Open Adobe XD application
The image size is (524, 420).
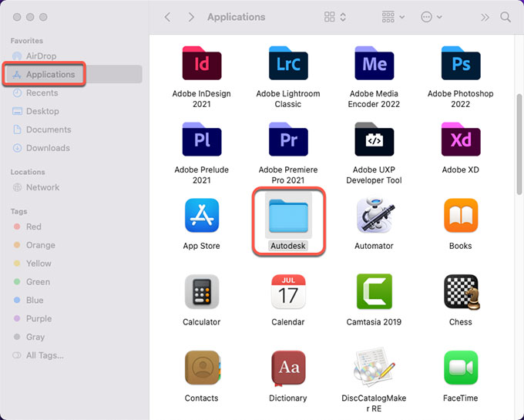461,141
